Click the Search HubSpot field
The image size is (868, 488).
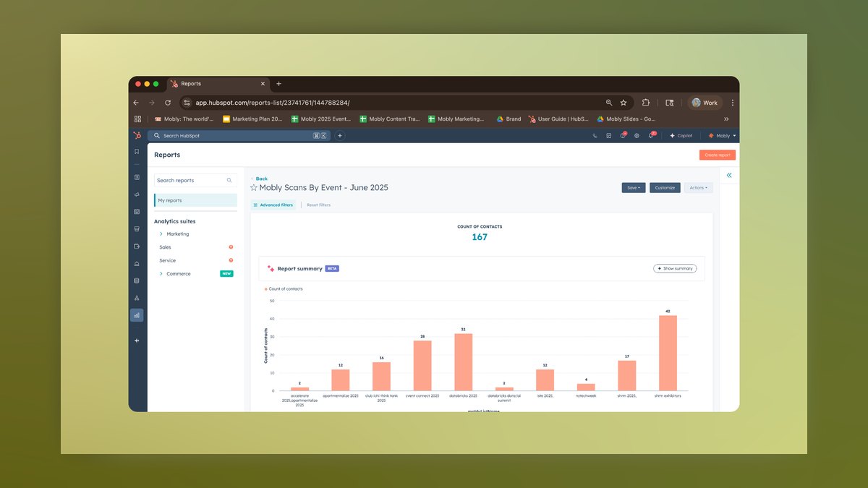tap(239, 135)
